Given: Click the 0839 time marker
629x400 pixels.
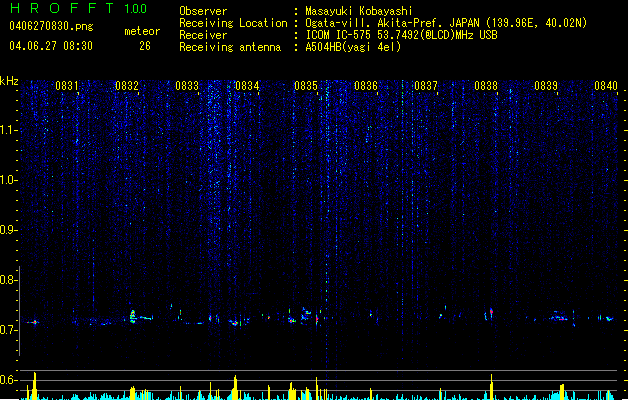Looking at the screenshot, I should [546, 86].
